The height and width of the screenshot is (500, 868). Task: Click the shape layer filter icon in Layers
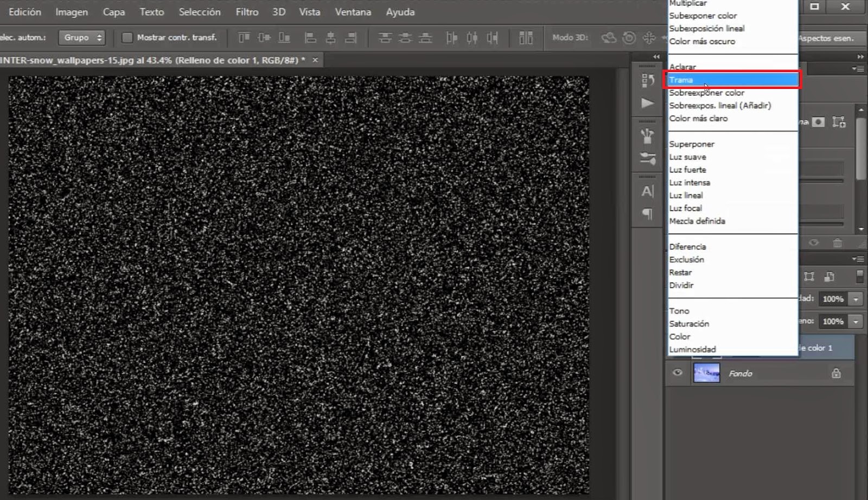pos(809,277)
